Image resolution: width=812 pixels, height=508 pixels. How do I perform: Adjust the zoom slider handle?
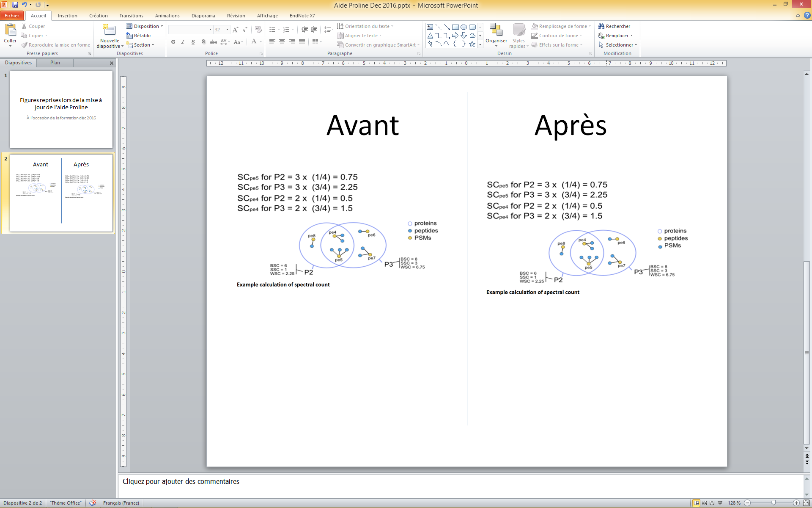(x=774, y=502)
